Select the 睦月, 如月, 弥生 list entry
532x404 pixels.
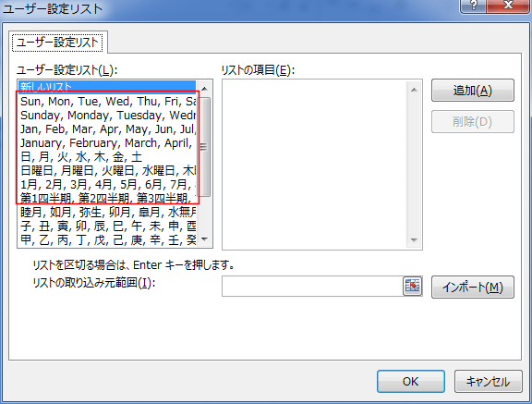pos(107,213)
